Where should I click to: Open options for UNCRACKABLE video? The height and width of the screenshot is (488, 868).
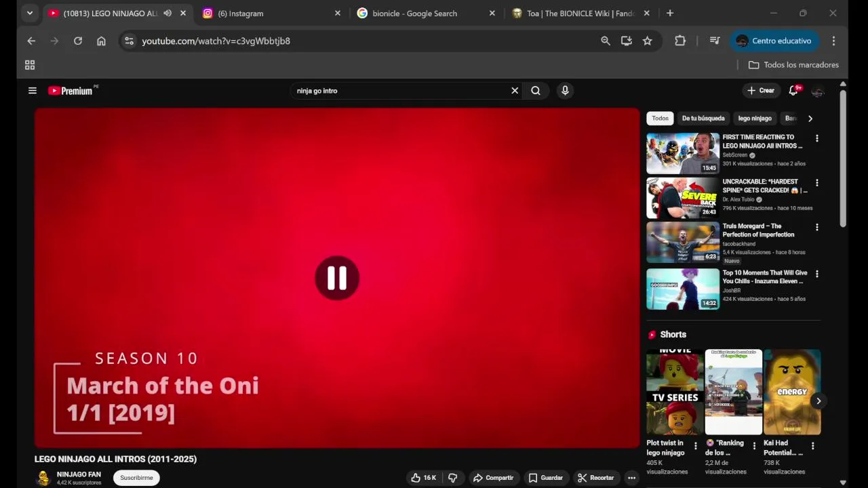click(x=816, y=183)
